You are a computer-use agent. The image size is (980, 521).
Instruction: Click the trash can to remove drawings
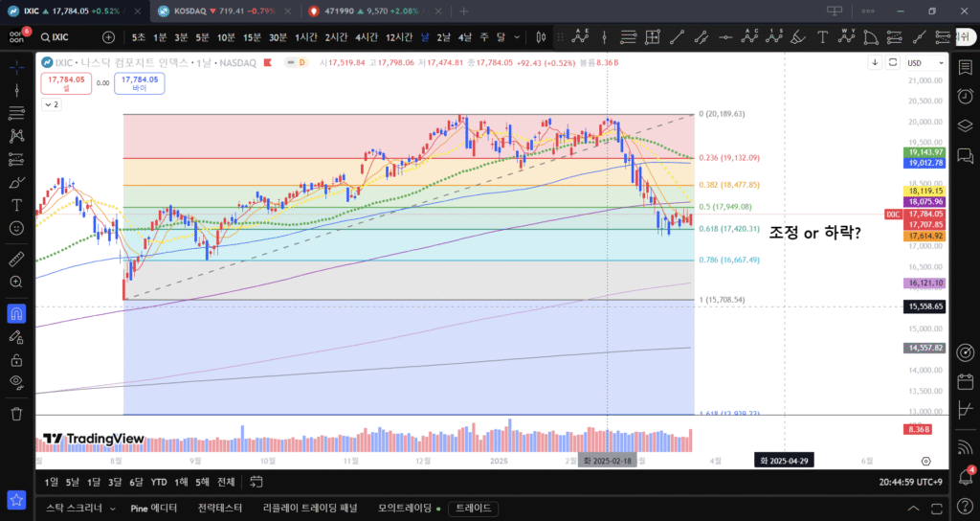[x=17, y=414]
